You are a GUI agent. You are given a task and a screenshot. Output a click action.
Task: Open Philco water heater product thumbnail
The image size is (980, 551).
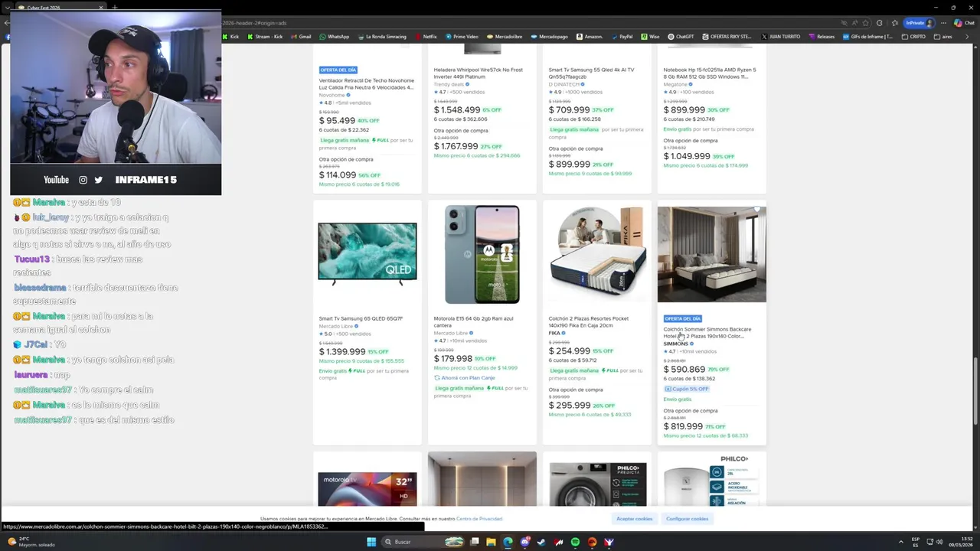[x=712, y=481]
